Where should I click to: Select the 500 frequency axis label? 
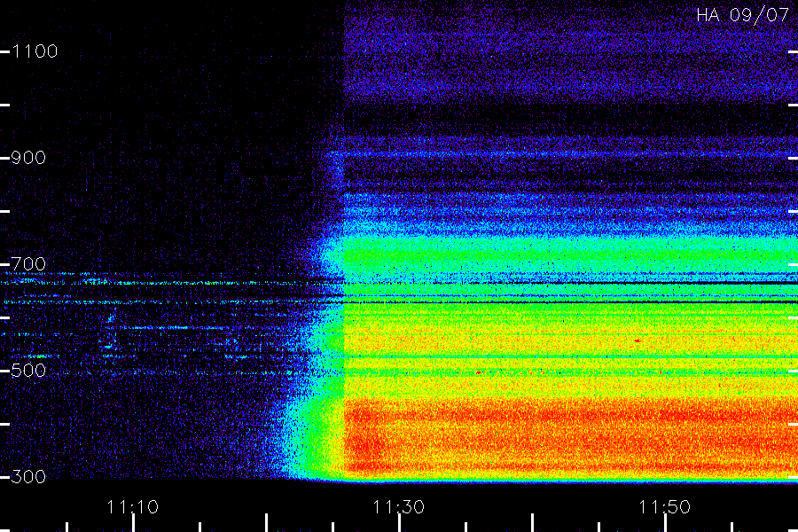(28, 371)
